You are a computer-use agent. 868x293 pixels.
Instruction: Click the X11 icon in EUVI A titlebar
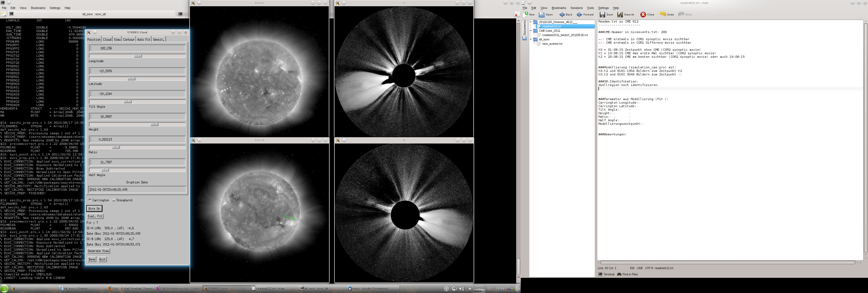(193, 3)
